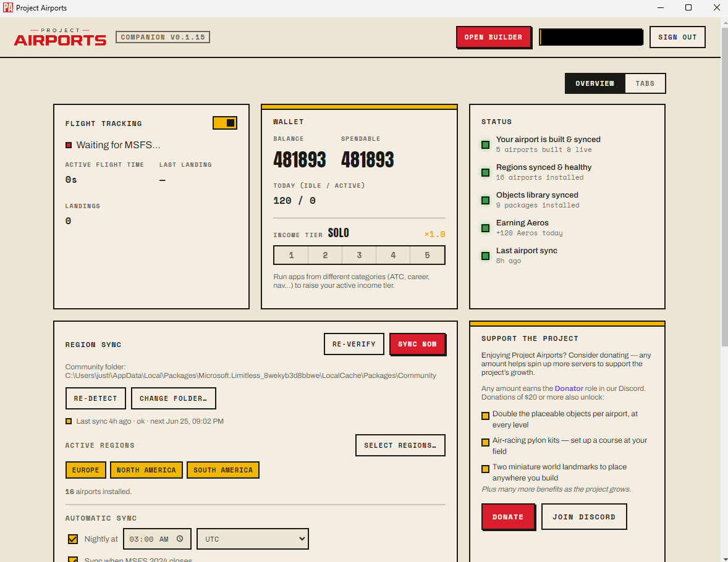Select income tier 2 segment

325,255
